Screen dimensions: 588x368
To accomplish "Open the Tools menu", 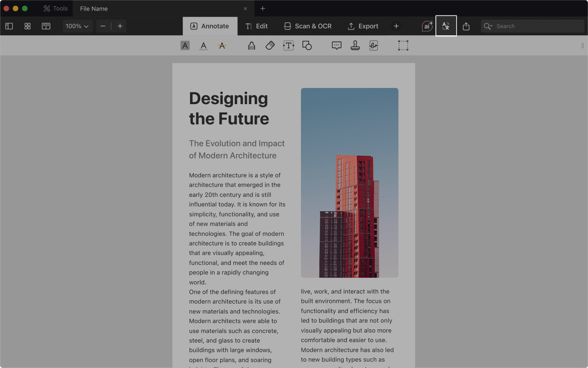I will point(55,8).
